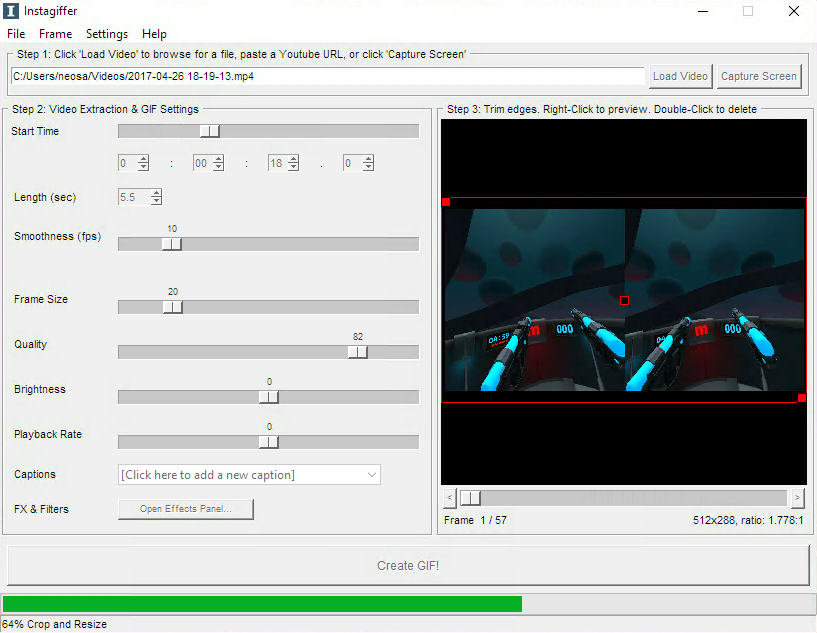817x633 pixels.
Task: Decrease the start time tenths value
Action: coord(368,167)
